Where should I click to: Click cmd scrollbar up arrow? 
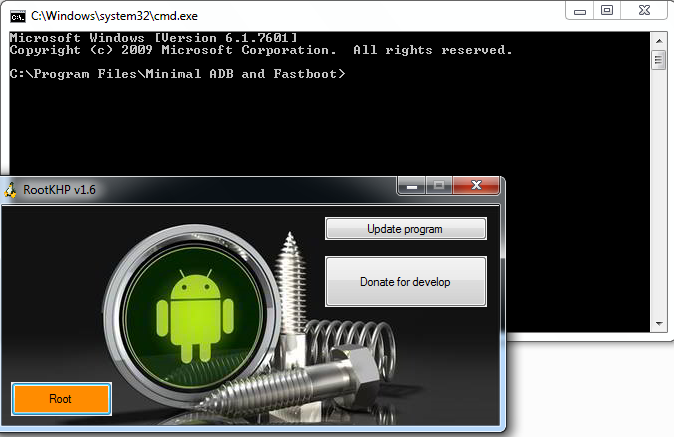point(659,41)
